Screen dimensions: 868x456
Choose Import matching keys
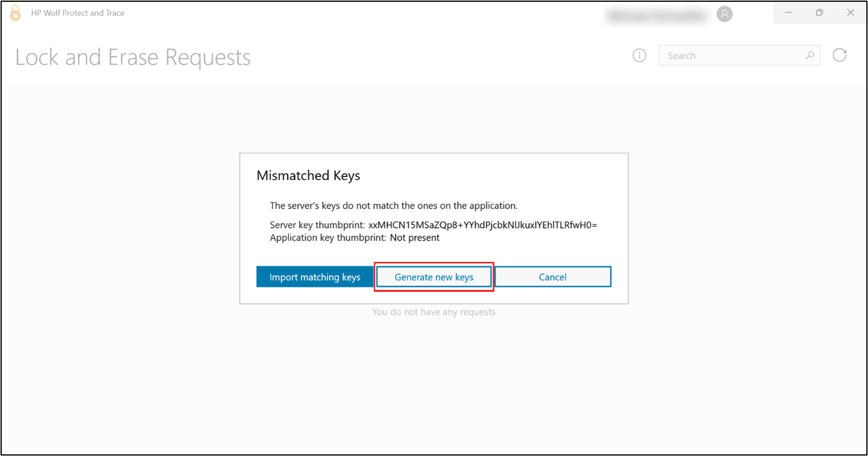coord(315,277)
